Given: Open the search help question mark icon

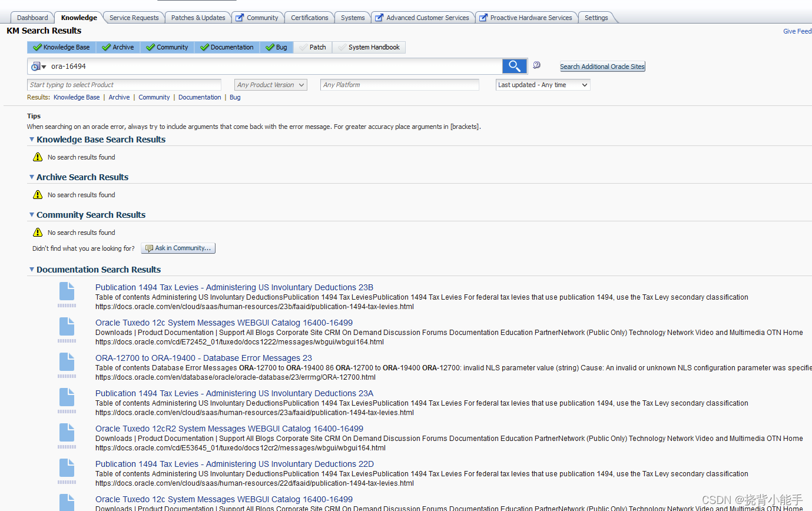Looking at the screenshot, I should tap(536, 65).
